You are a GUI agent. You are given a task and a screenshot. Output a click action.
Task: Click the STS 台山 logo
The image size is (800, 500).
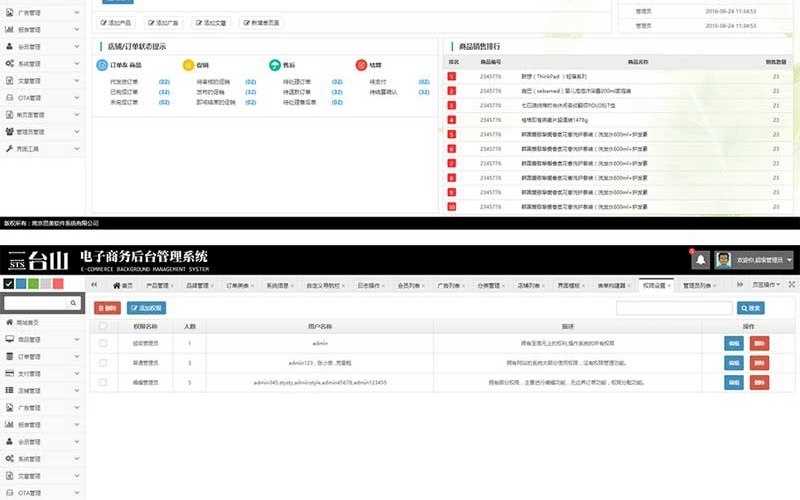click(39, 260)
